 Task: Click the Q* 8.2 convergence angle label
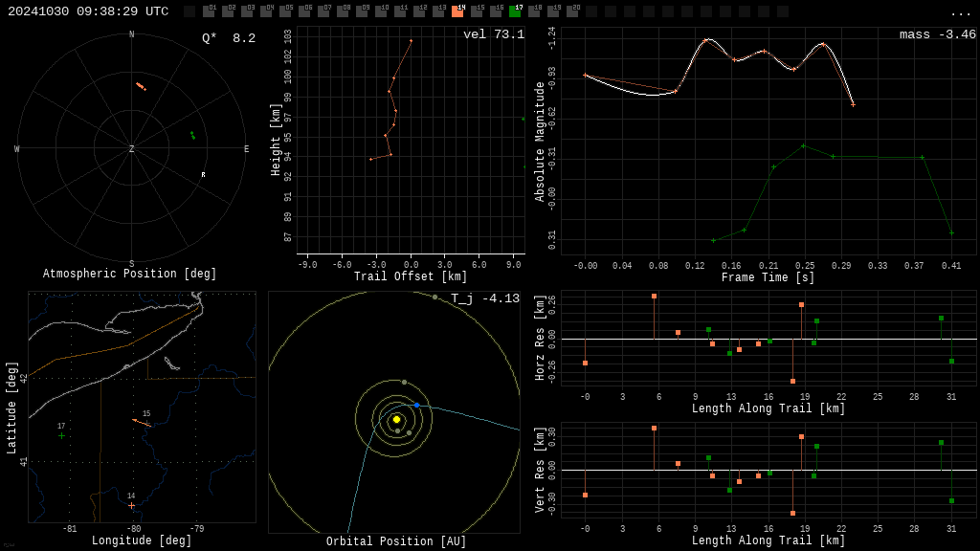228,38
